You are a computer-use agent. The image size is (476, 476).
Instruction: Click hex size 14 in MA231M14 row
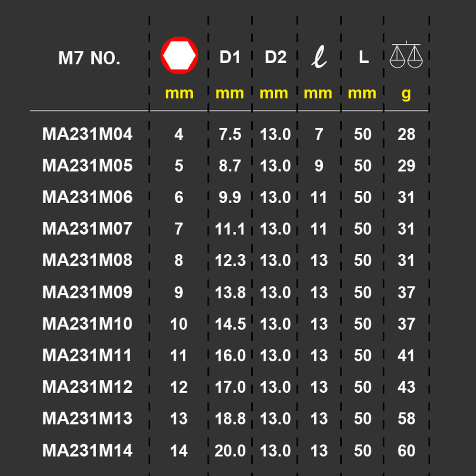[179, 450]
